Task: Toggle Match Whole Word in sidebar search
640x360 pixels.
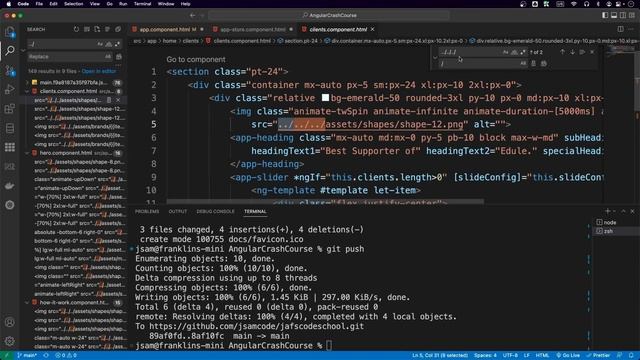Action: (x=109, y=44)
